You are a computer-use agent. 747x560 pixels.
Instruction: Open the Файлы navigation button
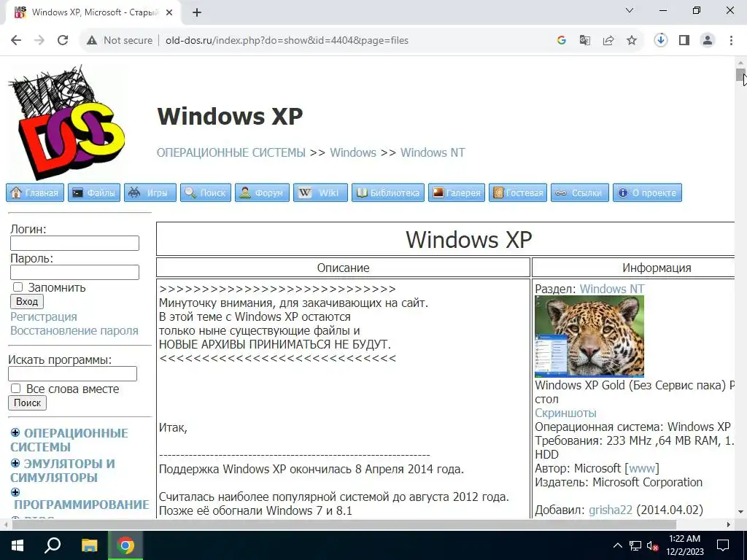(x=94, y=192)
